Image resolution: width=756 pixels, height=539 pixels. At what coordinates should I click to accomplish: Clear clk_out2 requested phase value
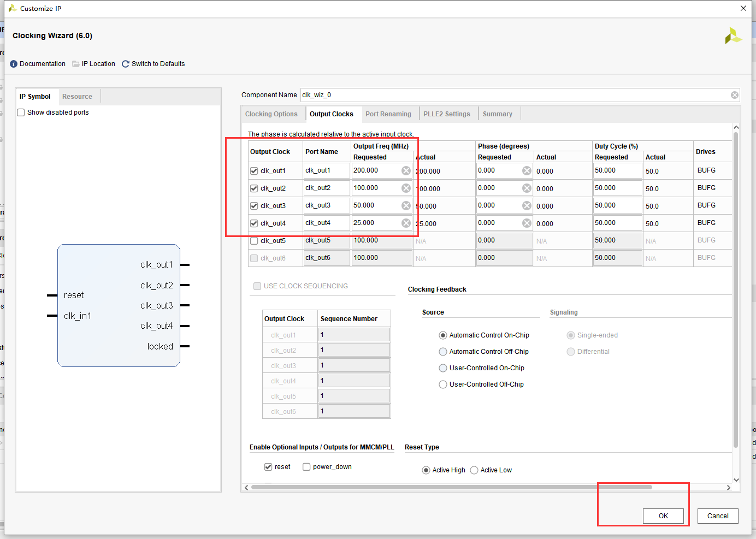[x=527, y=188]
